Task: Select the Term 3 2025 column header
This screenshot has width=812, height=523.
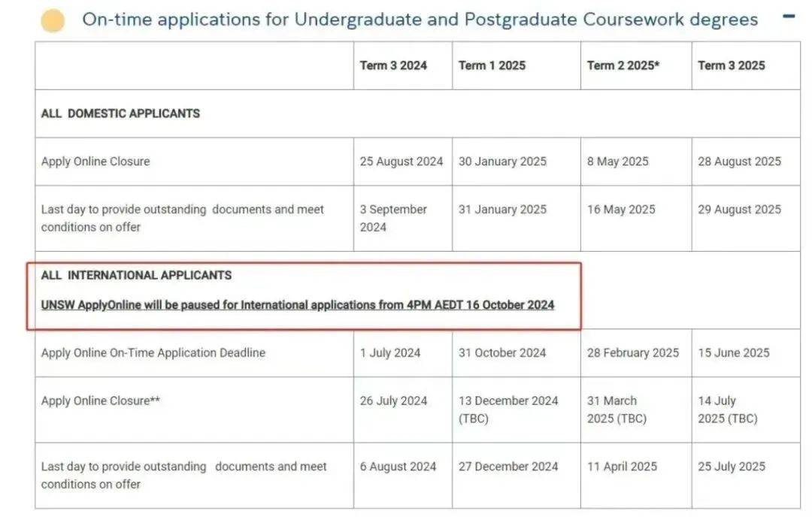Action: point(731,65)
